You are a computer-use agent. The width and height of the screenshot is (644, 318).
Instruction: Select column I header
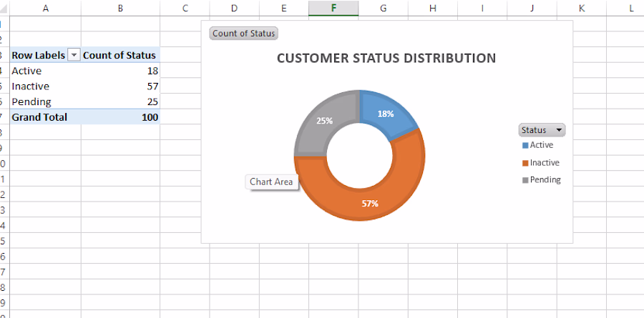[x=482, y=8]
